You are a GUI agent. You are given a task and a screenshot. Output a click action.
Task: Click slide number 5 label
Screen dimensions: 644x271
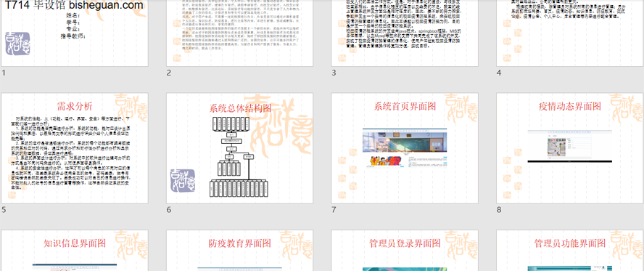pos(4,210)
